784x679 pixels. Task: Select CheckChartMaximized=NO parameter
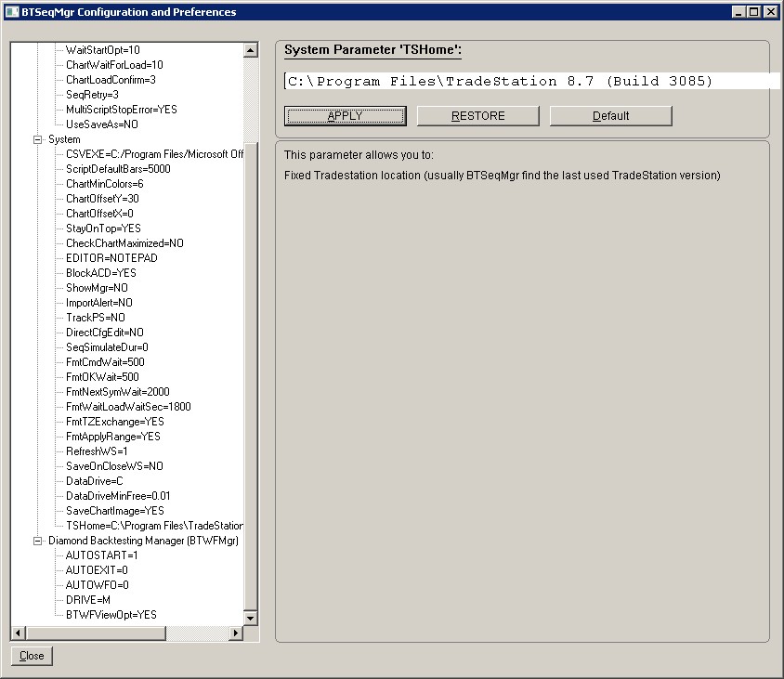coord(125,243)
